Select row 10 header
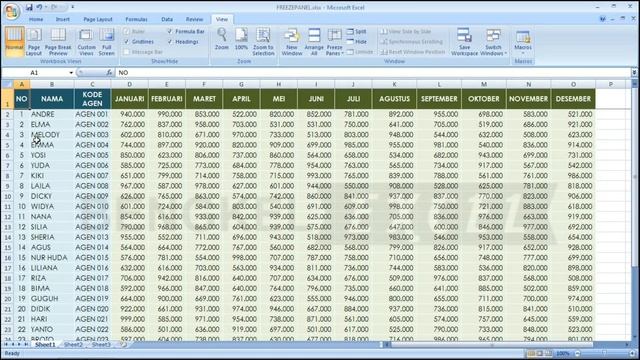The image size is (640, 360). click(7, 196)
